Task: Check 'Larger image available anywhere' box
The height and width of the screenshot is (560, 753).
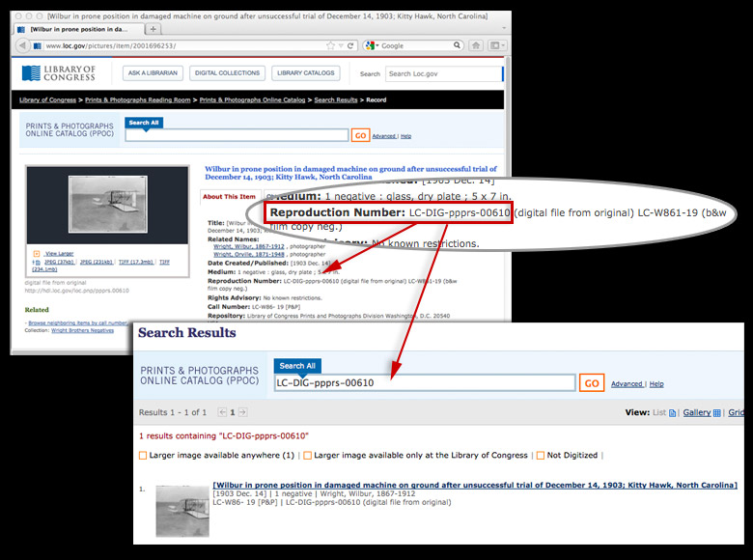Action: [144, 455]
